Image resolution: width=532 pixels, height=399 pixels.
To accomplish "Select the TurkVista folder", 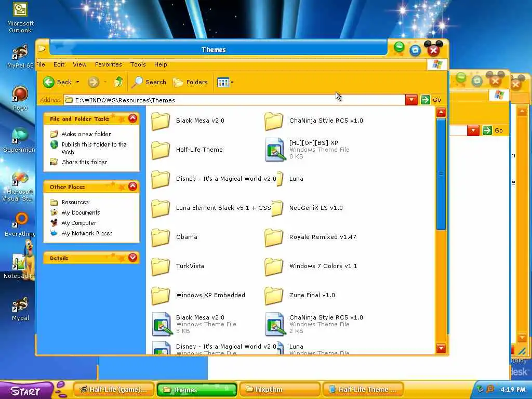I will click(x=178, y=266).
